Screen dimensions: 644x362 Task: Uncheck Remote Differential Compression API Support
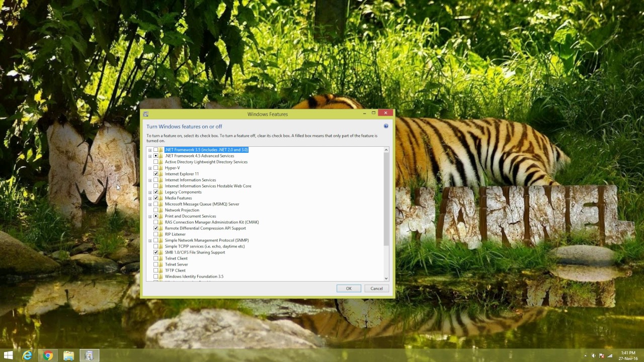click(x=155, y=228)
